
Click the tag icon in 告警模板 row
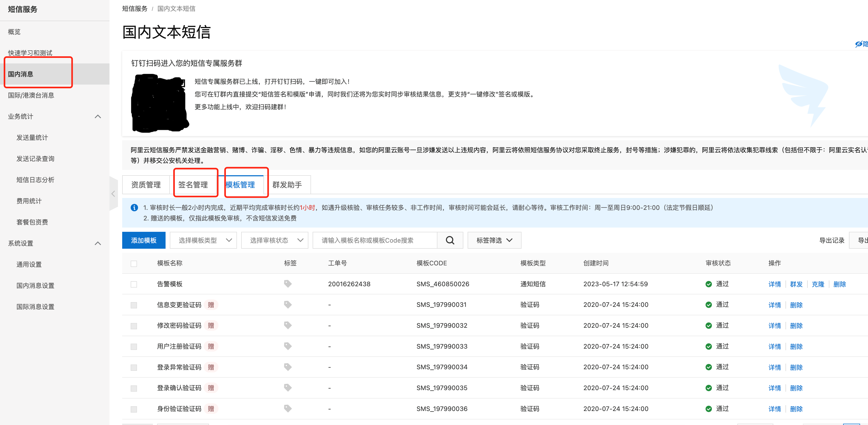pos(288,284)
